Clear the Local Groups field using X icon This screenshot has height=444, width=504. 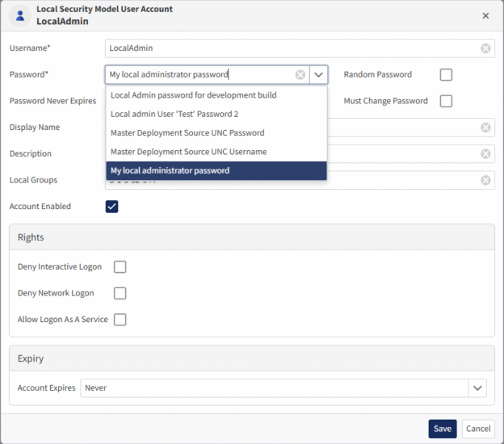tap(485, 180)
